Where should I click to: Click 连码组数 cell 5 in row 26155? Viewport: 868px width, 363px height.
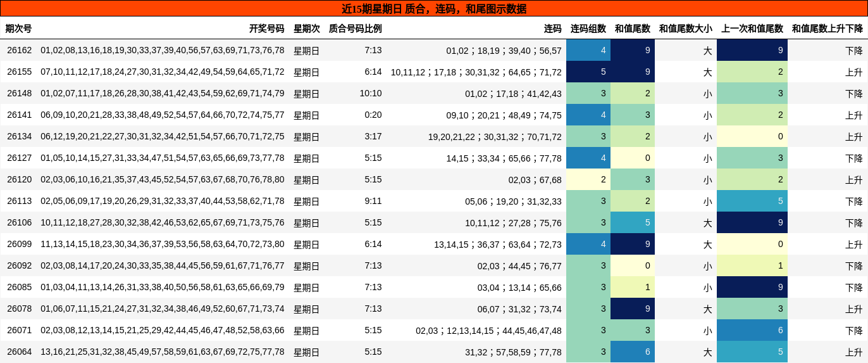[x=588, y=72]
